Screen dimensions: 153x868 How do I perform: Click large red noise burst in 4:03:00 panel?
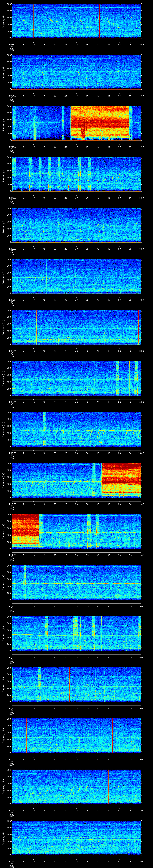click(100, 122)
